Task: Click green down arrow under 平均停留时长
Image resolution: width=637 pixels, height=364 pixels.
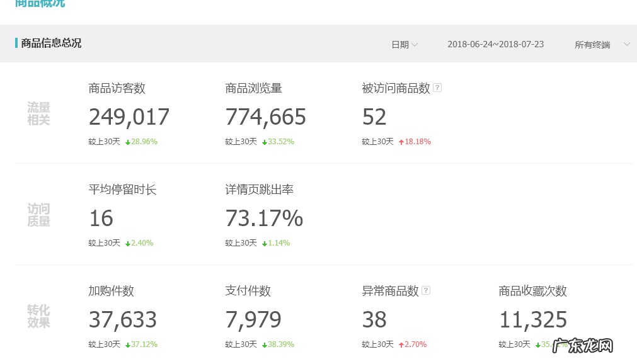Action: (x=128, y=244)
